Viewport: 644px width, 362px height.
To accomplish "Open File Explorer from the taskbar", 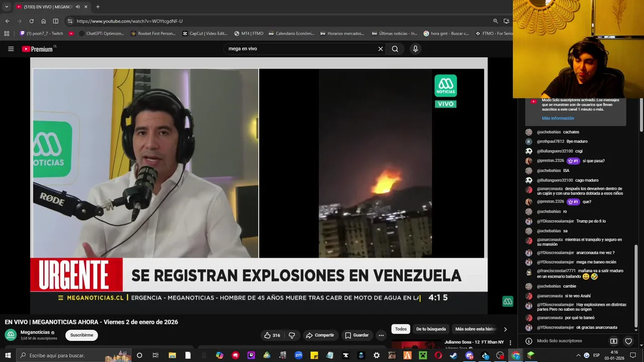I will click(172, 355).
